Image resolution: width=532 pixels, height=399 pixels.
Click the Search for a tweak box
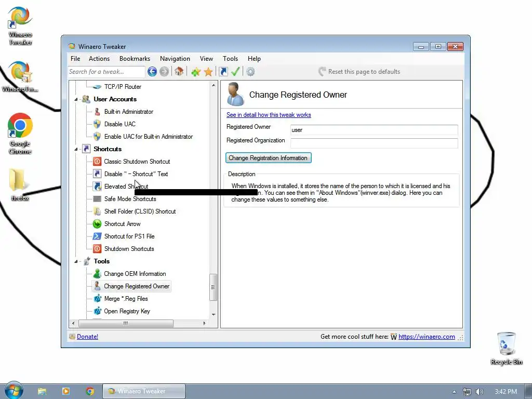tap(107, 72)
